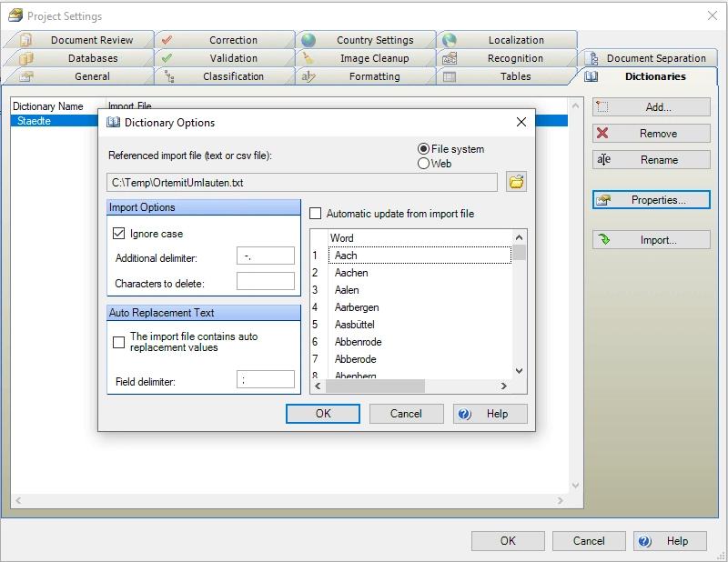Image resolution: width=728 pixels, height=562 pixels.
Task: Open the Image Cleanup tab
Action: [374, 58]
